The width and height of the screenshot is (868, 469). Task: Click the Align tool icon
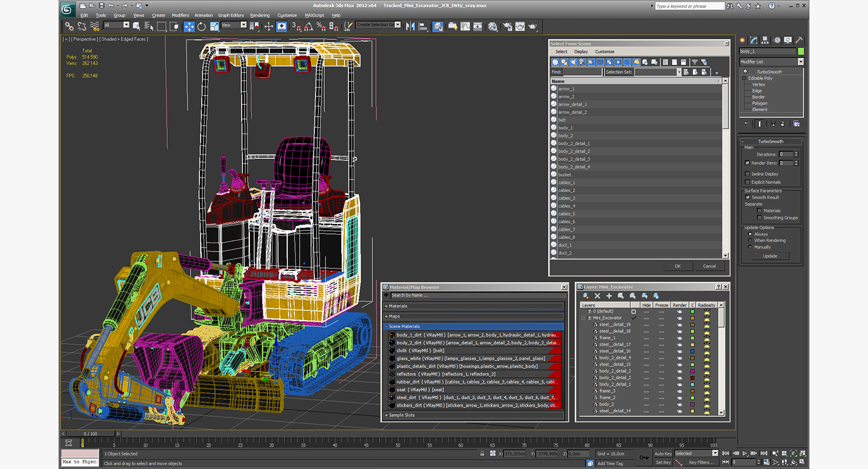tap(423, 26)
